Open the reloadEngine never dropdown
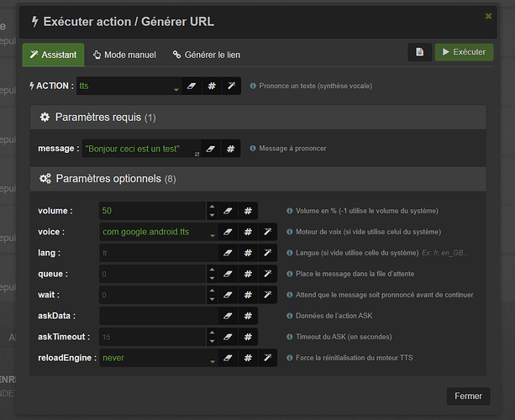Viewport: 515px width, 420px height. (x=159, y=358)
